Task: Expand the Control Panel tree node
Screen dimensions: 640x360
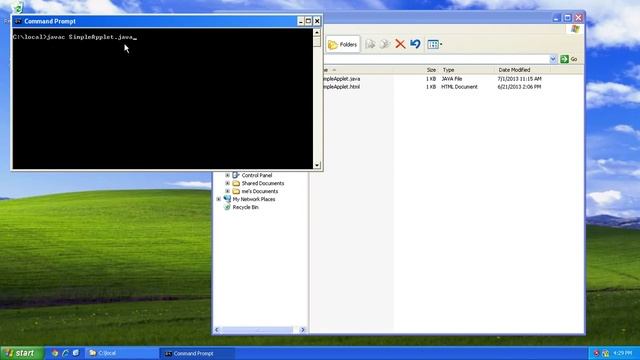Action: click(227, 175)
